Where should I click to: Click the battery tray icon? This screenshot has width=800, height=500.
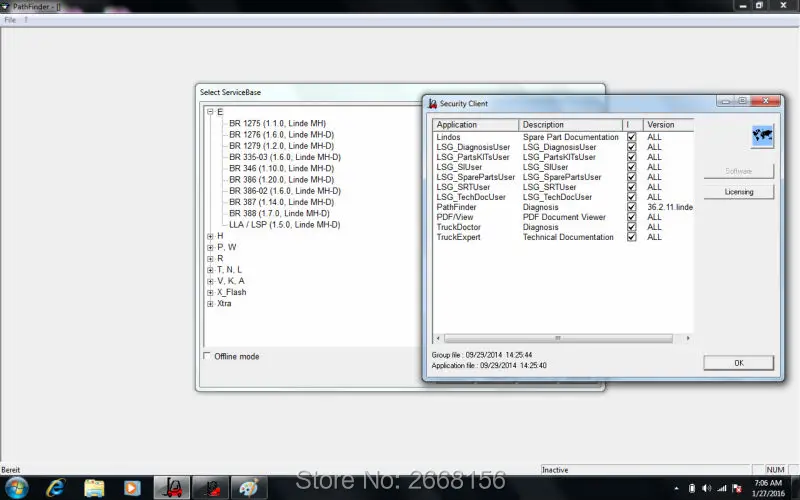(x=692, y=488)
